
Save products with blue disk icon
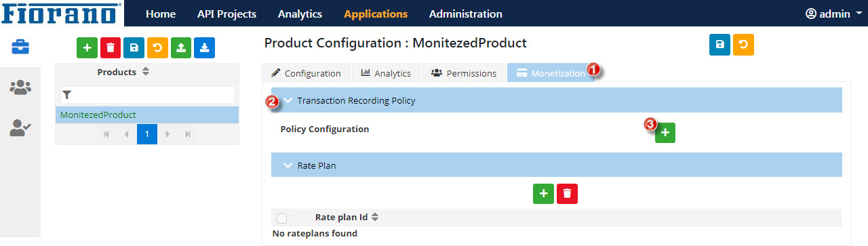134,47
